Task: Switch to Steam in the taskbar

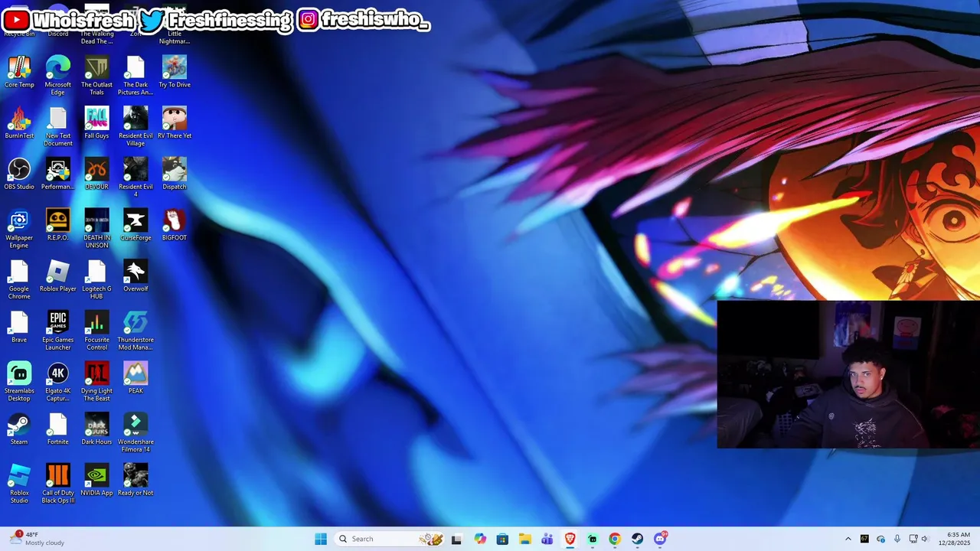Action: click(637, 539)
